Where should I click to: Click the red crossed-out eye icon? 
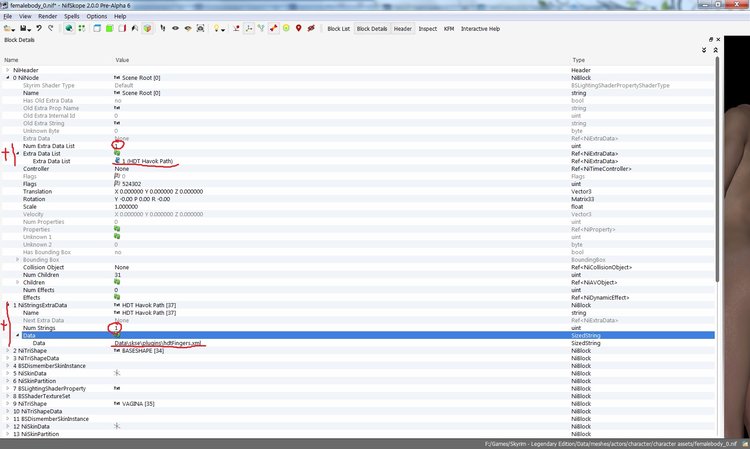click(x=311, y=29)
